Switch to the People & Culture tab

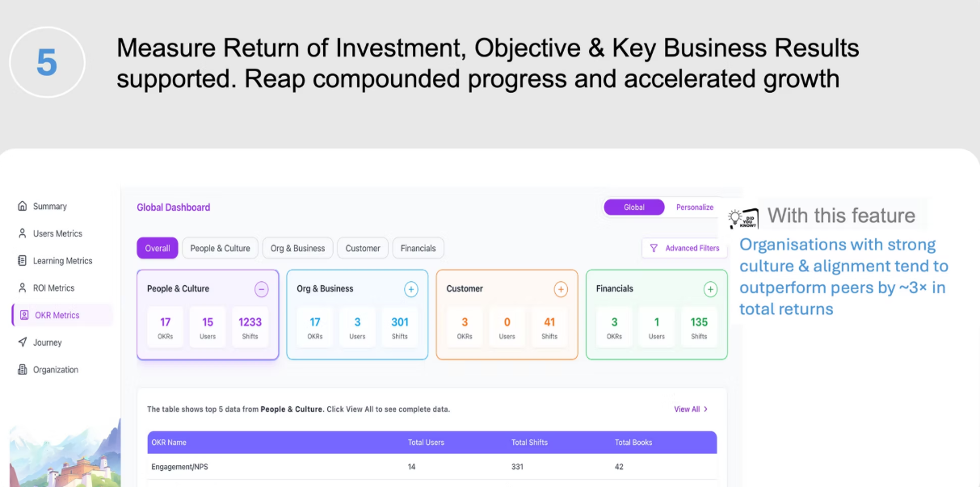pyautogui.click(x=220, y=248)
